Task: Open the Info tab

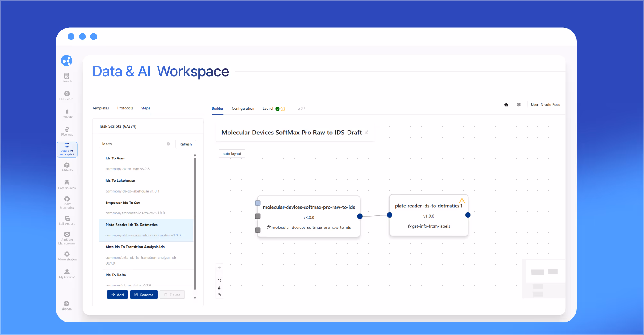Action: [x=296, y=108]
